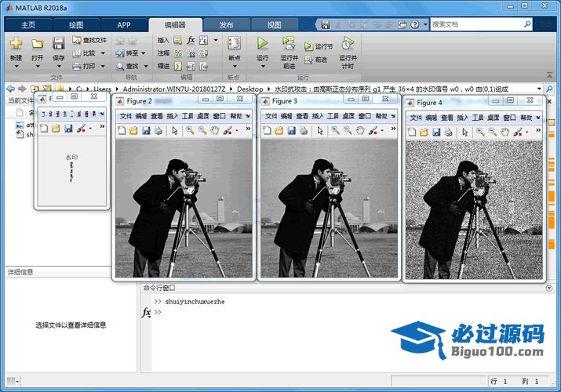The width and height of the screenshot is (561, 392).
Task: Click the 前进 (Advance) button
Action: click(316, 60)
